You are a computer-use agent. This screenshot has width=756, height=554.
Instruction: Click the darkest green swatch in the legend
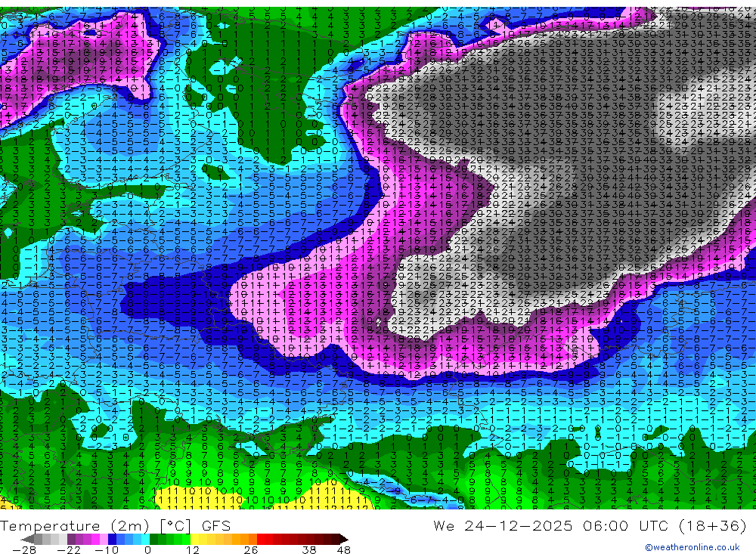[153, 540]
